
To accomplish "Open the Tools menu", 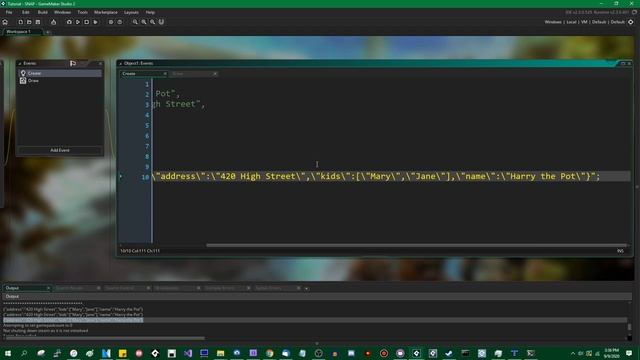I will point(82,12).
